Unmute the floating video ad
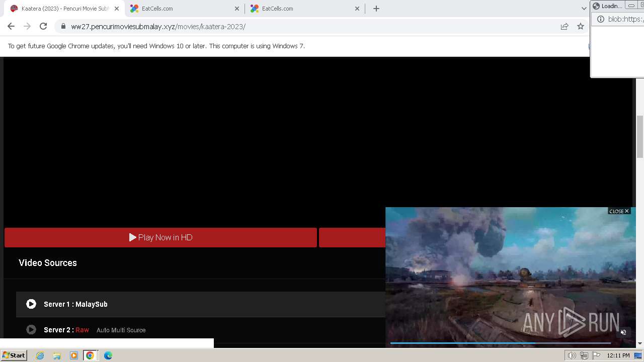The height and width of the screenshot is (362, 644). 623,332
